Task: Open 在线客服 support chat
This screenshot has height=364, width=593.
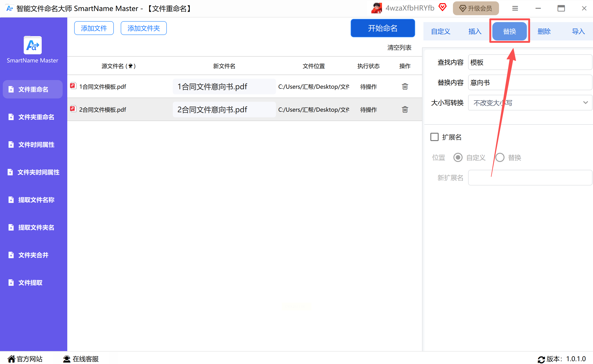Action: 81,359
